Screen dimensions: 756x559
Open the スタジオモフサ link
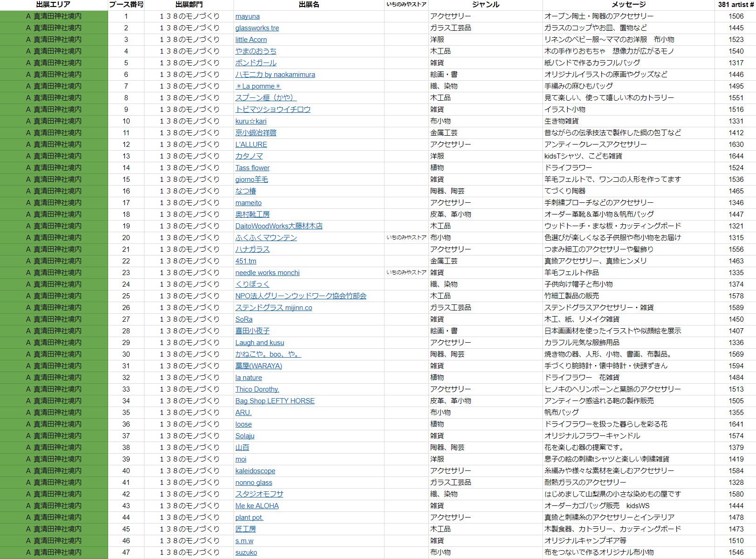259,494
